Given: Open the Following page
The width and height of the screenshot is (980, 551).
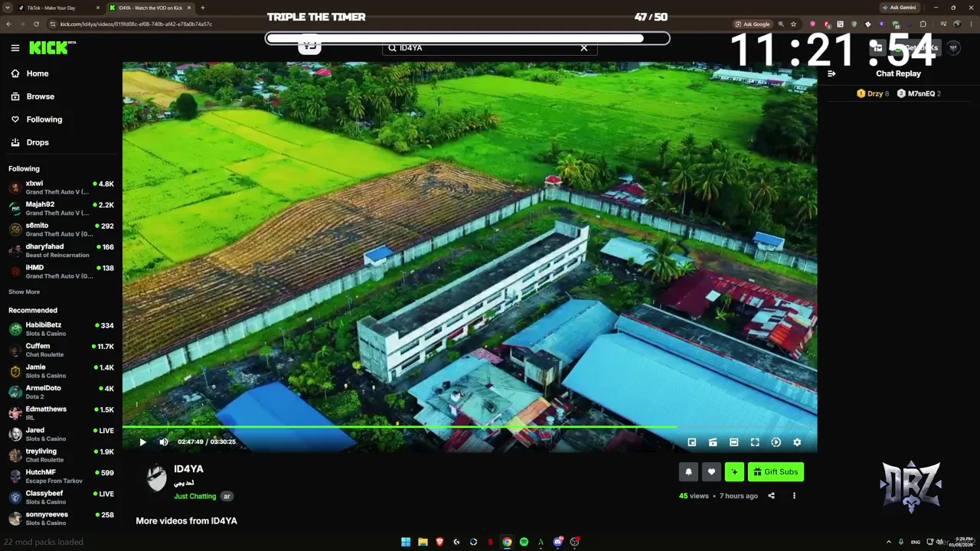Looking at the screenshot, I should tap(61, 119).
